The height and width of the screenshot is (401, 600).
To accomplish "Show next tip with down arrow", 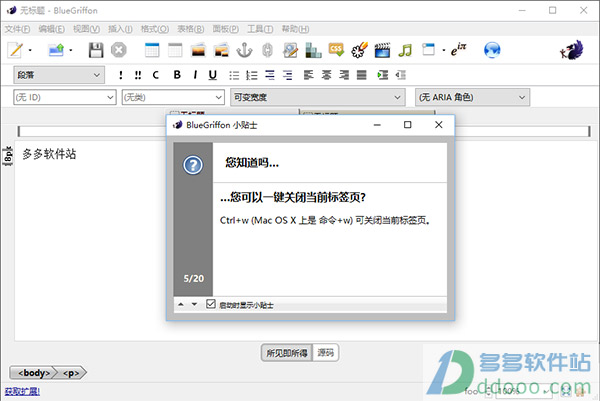I will (x=194, y=305).
